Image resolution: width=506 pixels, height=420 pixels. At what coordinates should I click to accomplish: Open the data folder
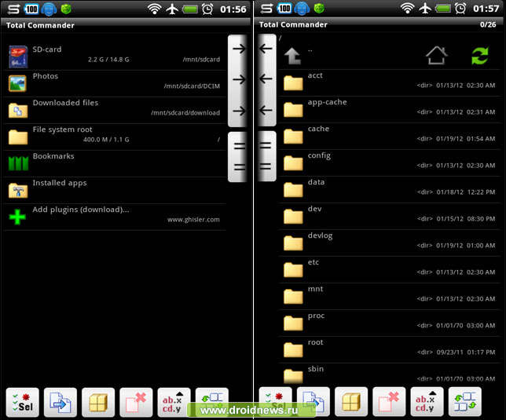390,189
